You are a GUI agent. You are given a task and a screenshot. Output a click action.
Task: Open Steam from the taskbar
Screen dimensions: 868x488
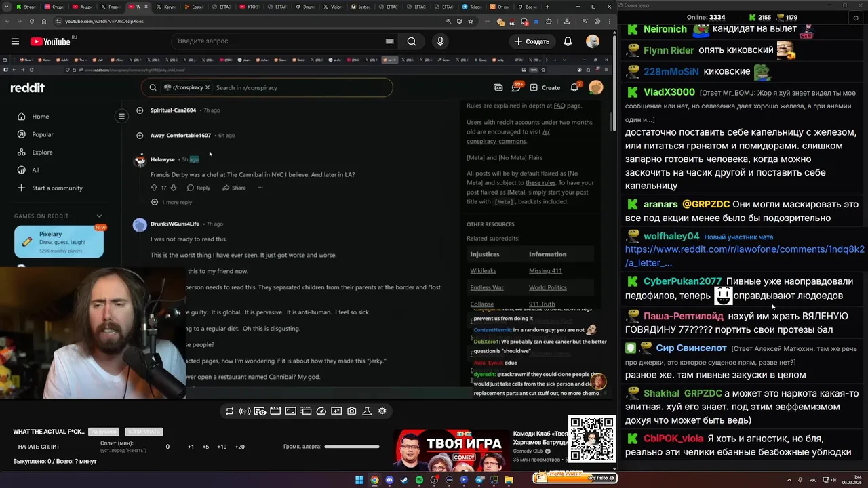pyautogui.click(x=404, y=480)
